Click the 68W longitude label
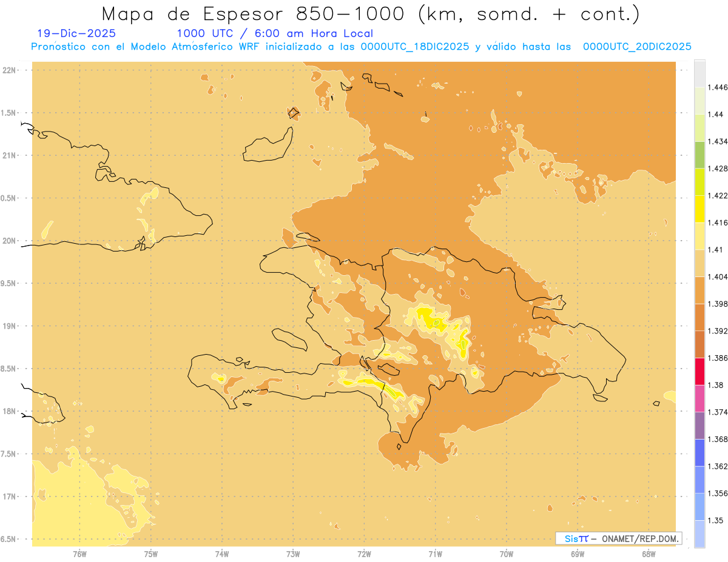The width and height of the screenshot is (728, 562). pos(649,554)
